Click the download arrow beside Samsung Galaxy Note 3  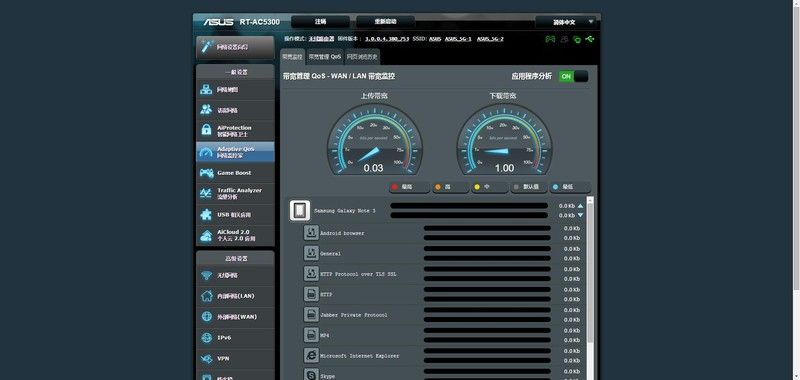click(x=580, y=215)
